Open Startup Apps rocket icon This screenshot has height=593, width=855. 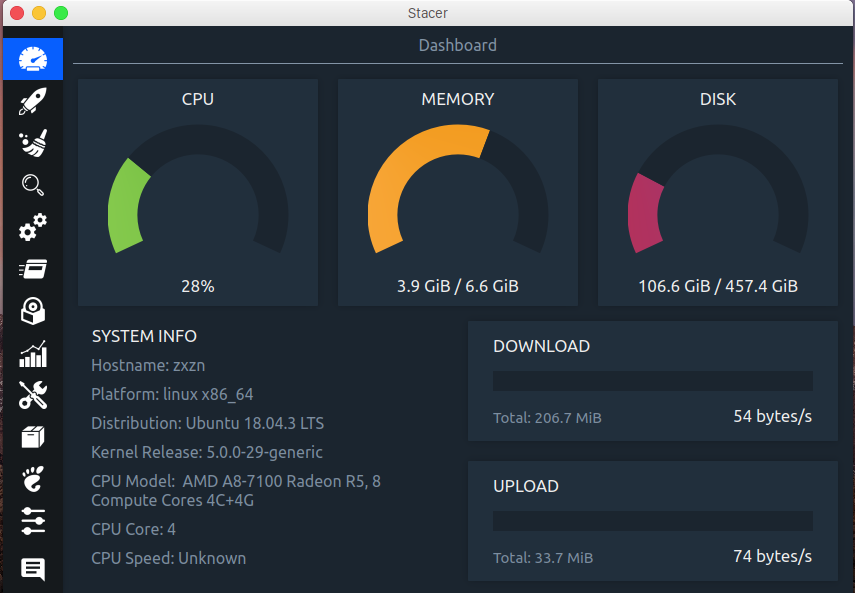point(33,101)
